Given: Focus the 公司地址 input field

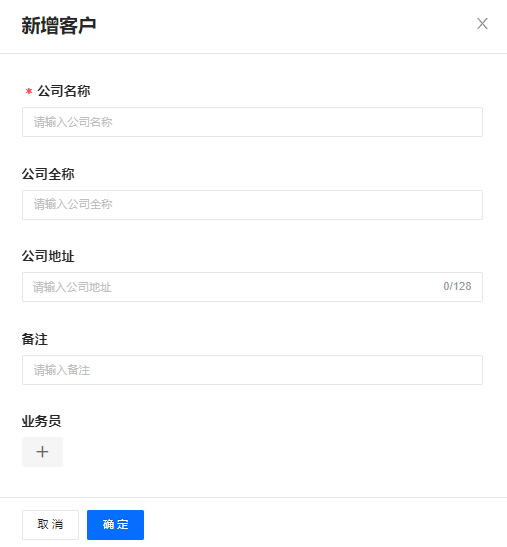Looking at the screenshot, I should (x=252, y=287).
